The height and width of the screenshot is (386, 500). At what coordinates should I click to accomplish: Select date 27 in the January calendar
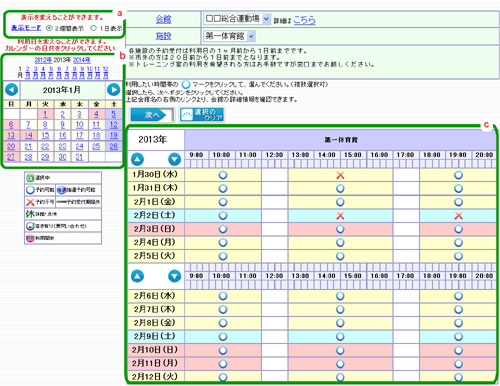(11, 157)
